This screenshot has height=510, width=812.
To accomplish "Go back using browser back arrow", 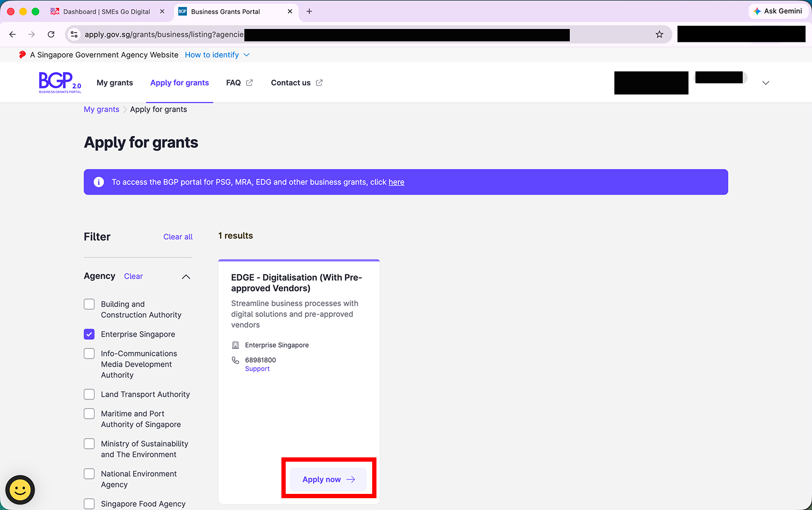I will tap(12, 34).
